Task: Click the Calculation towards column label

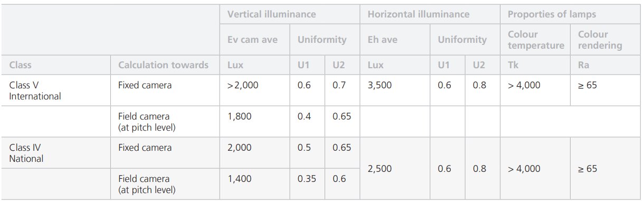Action: click(x=163, y=65)
